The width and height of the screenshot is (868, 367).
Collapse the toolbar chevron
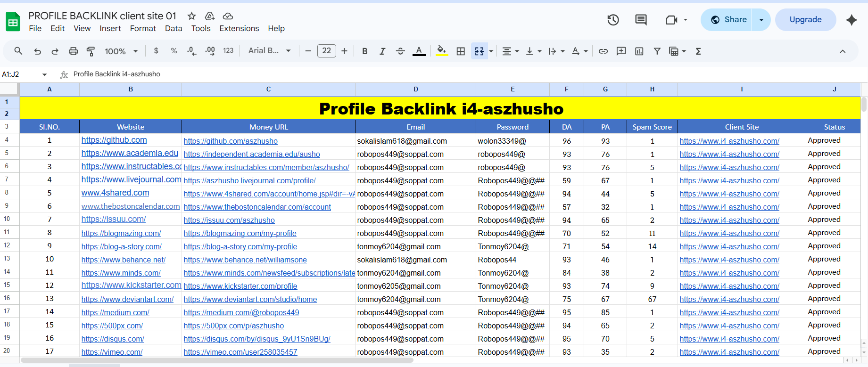click(843, 51)
